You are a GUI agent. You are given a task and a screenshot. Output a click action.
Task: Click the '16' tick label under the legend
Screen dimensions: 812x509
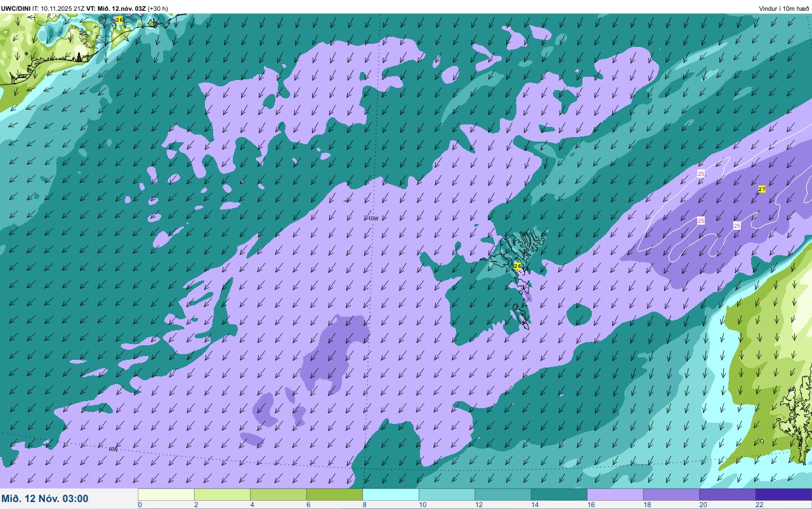591,505
